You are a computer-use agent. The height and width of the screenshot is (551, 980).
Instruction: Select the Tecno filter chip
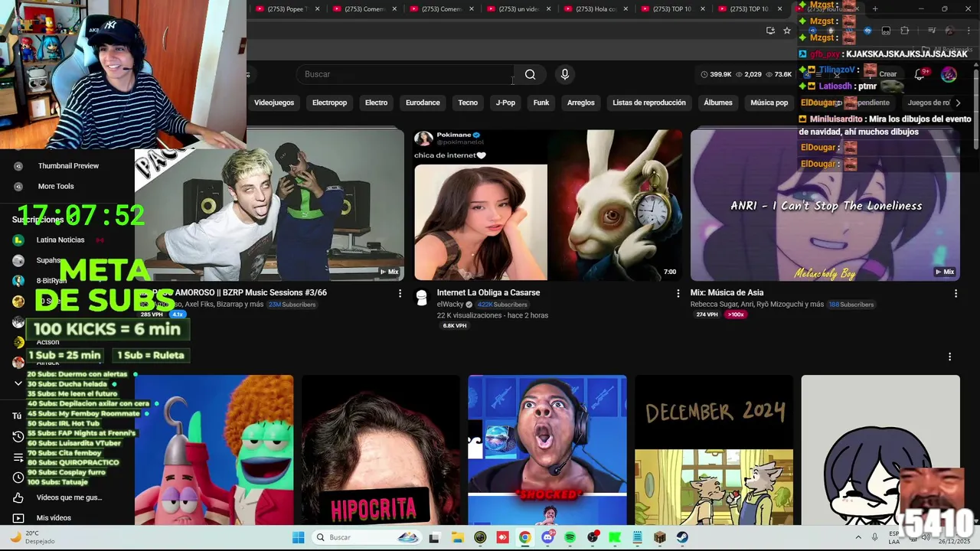click(x=468, y=103)
